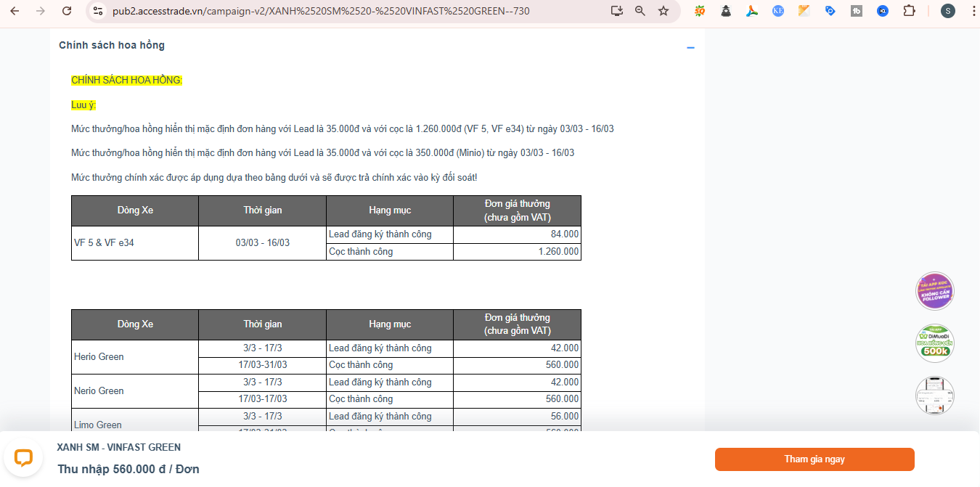Screen dimensions: 980x487
Task: Click Herio Green's 42.000 reward value
Action: click(x=565, y=348)
